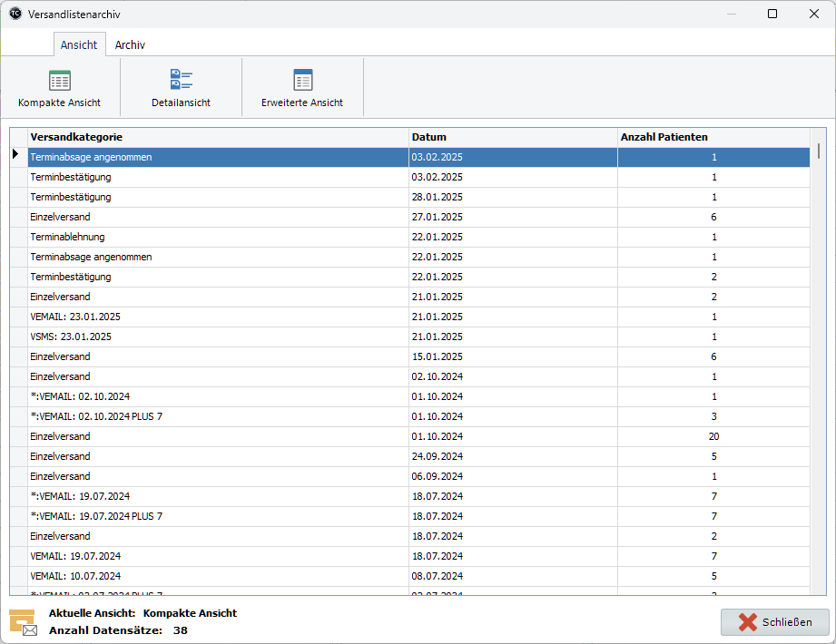
Task: Select the *:VEMAIL: 19.07.2024 PLUS 7 row
Action: point(182,516)
